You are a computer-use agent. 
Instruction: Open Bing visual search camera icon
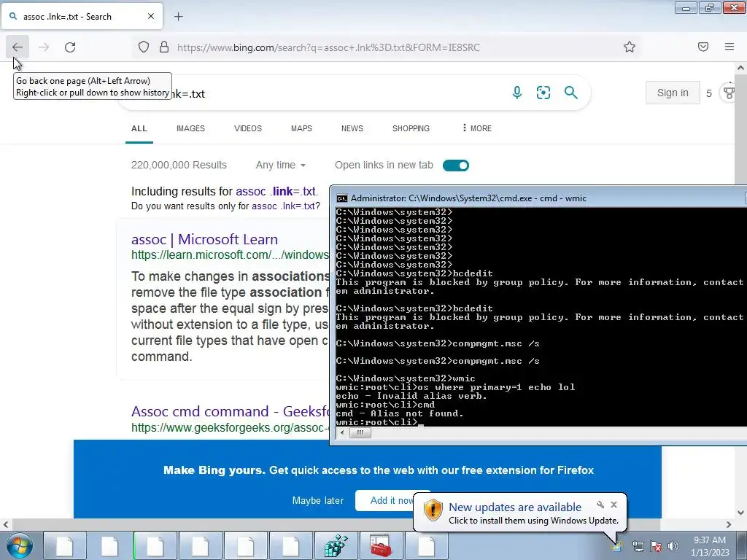pyautogui.click(x=543, y=93)
